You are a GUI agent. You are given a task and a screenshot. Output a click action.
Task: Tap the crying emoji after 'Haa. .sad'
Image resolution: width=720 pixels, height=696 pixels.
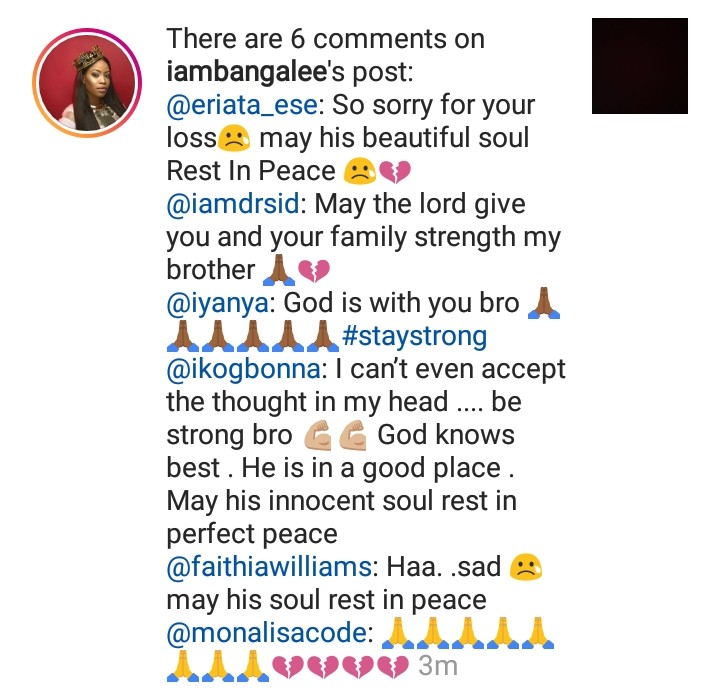pos(526,567)
